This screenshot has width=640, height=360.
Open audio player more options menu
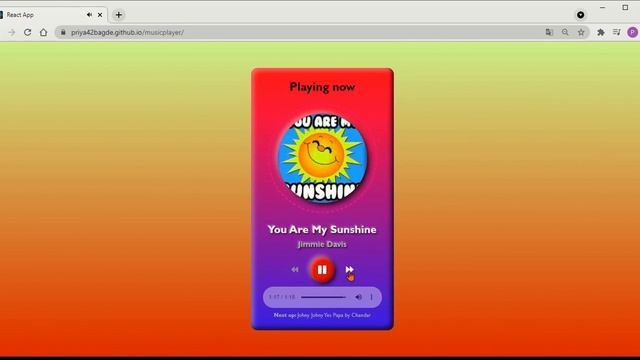[371, 297]
